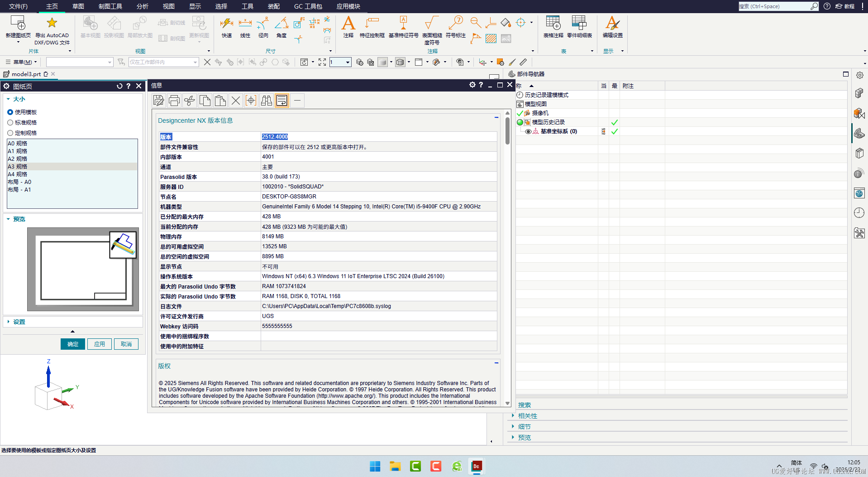Click the New Drawing Sheet icon

[18, 24]
